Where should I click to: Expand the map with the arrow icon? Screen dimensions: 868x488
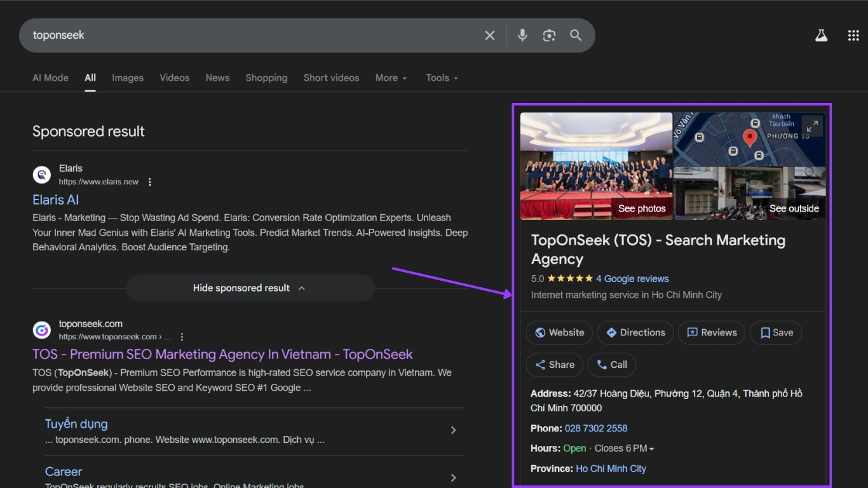pos(812,125)
